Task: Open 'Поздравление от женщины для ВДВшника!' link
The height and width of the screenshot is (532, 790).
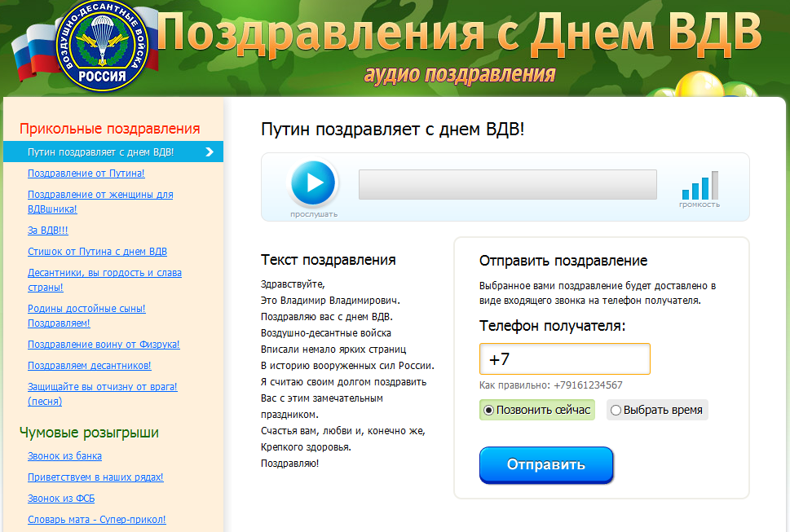Action: [x=100, y=201]
